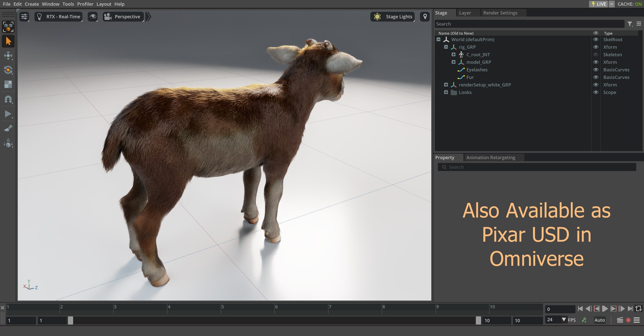Viewport: 644px width, 336px height.
Task: Collapse the World defaultPrim node
Action: tap(438, 39)
